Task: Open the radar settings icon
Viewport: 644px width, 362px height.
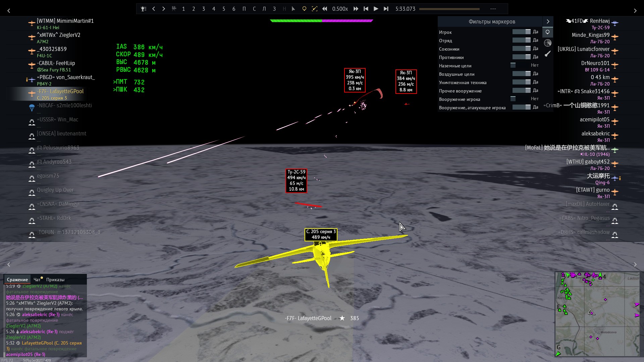Action: (547, 43)
